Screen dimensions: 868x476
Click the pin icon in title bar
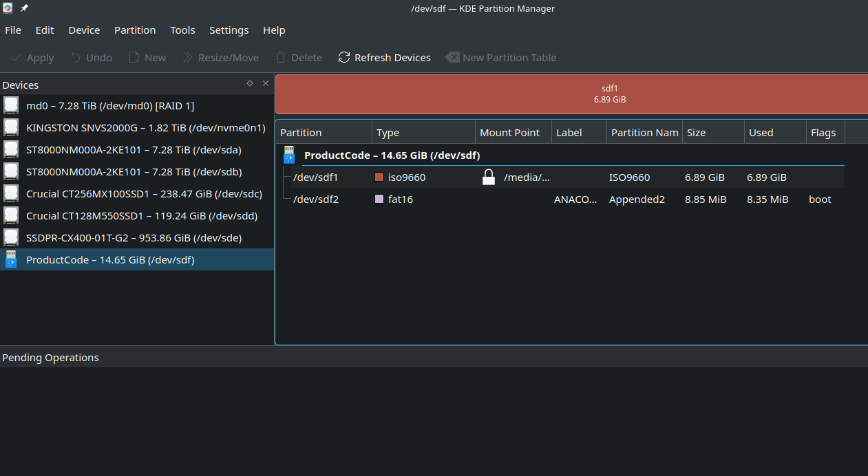(x=24, y=8)
